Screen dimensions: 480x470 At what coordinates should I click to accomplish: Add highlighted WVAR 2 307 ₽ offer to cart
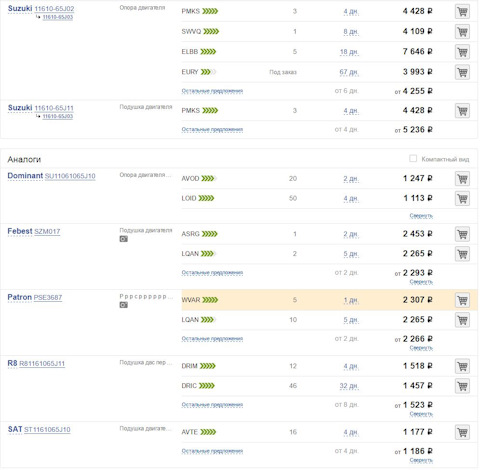462,300
